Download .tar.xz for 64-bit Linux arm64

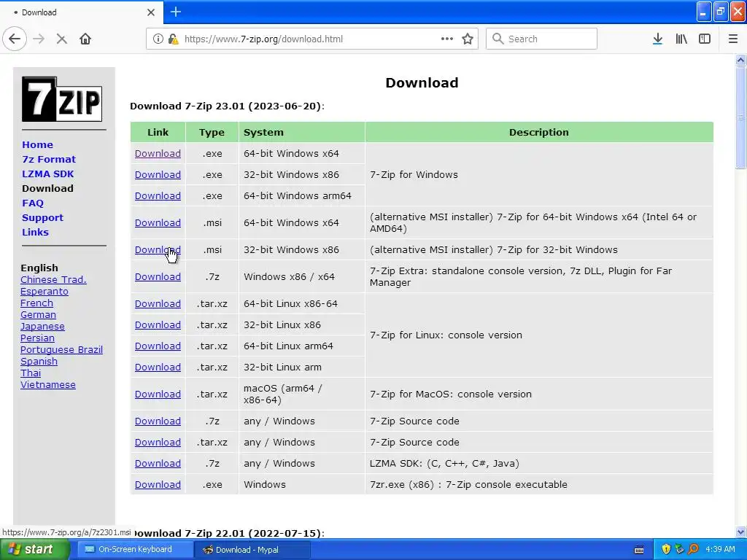pyautogui.click(x=158, y=346)
